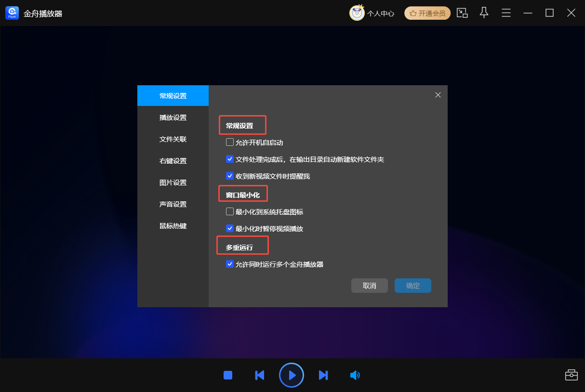The width and height of the screenshot is (585, 392).
Task: Uncheck 允许同时运行多个金舟播放器
Action: point(230,264)
